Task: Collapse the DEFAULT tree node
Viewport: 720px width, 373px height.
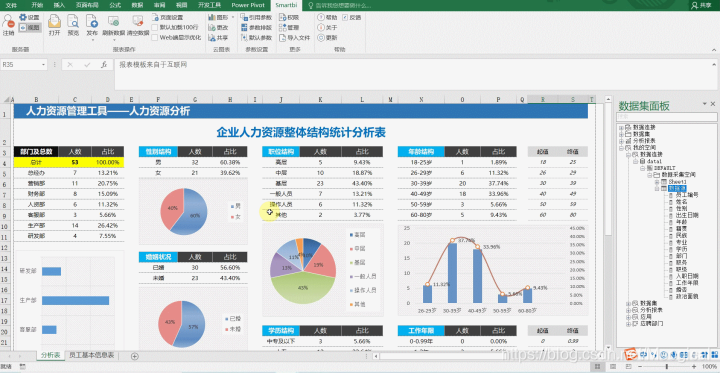Action: pos(642,168)
